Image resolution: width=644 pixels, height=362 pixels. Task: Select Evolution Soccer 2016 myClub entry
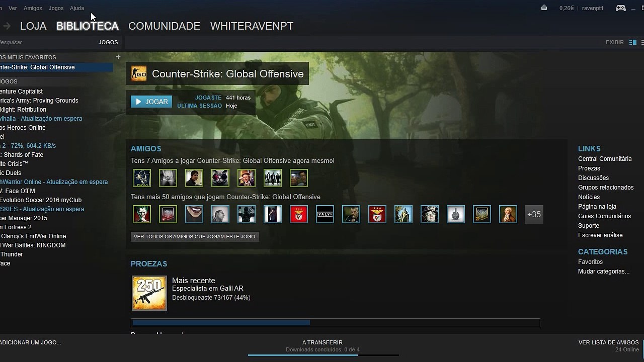[56, 200]
